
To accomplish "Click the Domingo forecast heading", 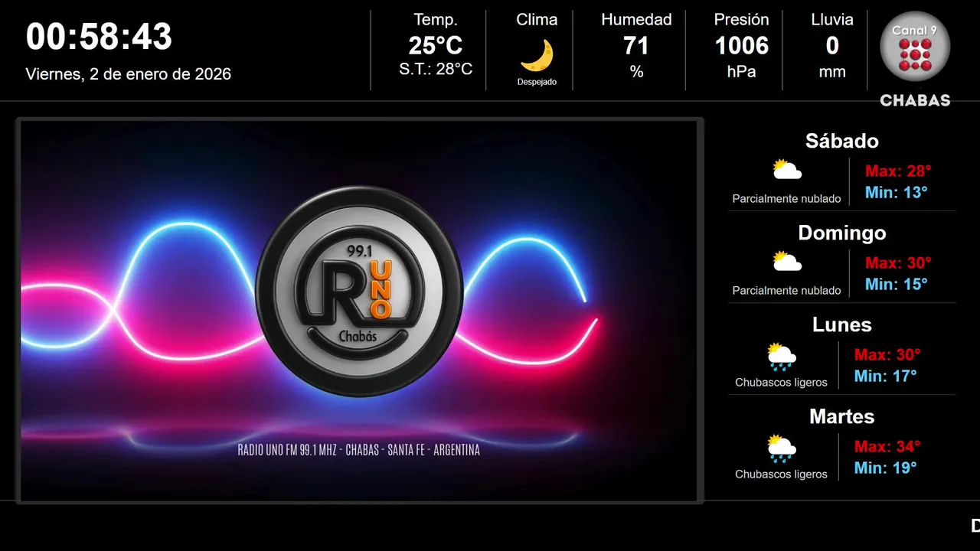I will click(x=842, y=233).
